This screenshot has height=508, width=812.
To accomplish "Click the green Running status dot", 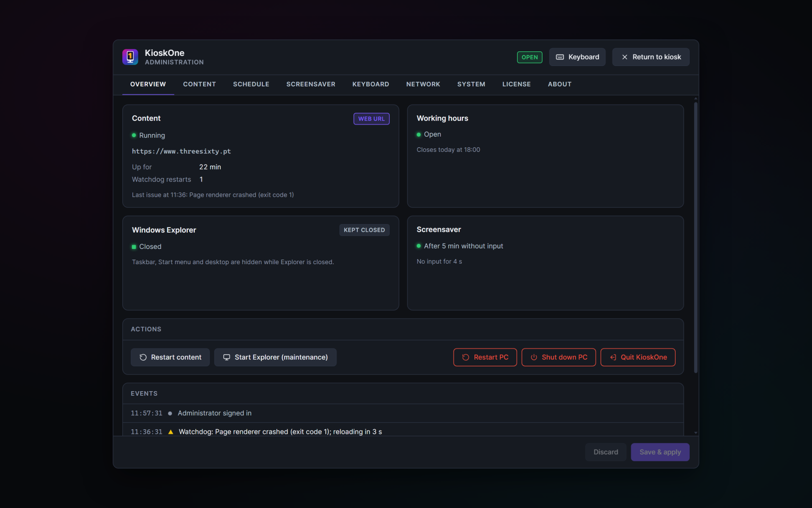I will click(x=134, y=136).
